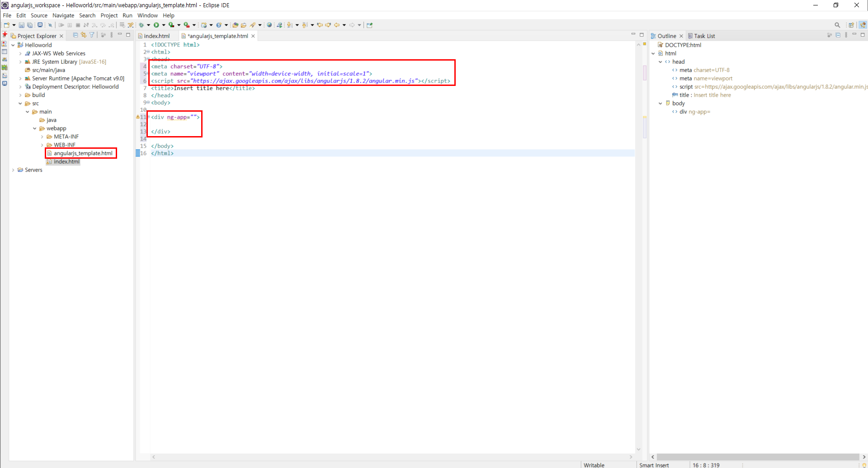Click the Project Explorer filter icon
The image size is (868, 468).
92,35
